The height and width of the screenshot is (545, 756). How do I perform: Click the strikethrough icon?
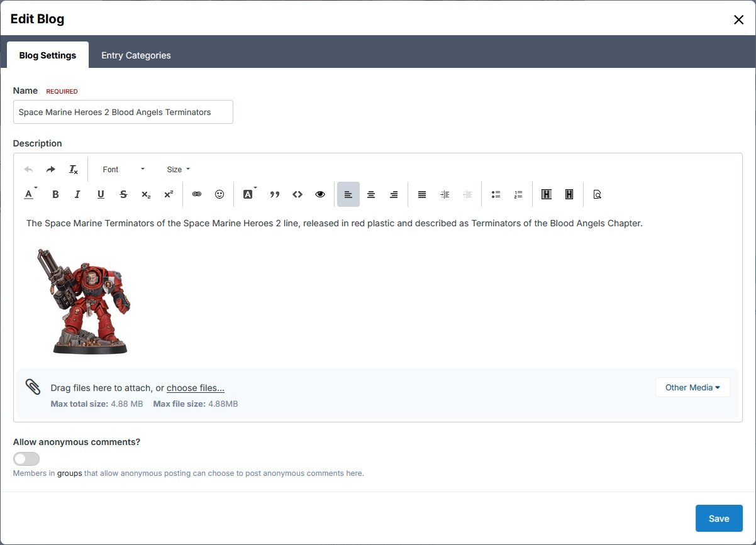[123, 195]
